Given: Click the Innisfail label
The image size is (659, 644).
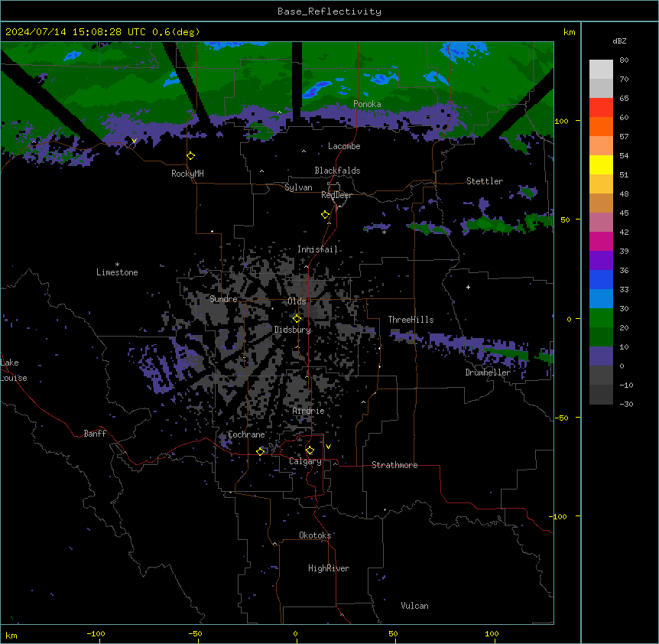Looking at the screenshot, I should click(x=317, y=249).
